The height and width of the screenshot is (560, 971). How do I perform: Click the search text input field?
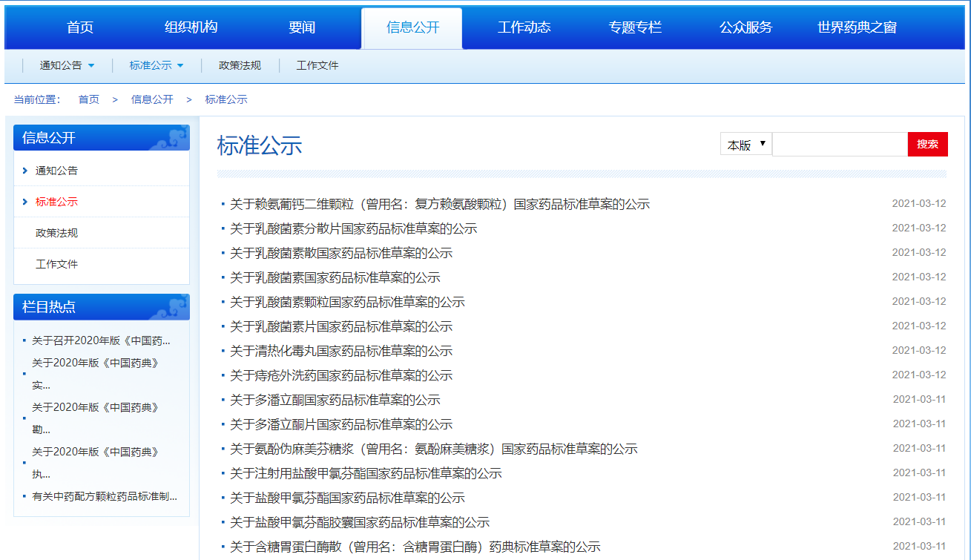(x=840, y=145)
